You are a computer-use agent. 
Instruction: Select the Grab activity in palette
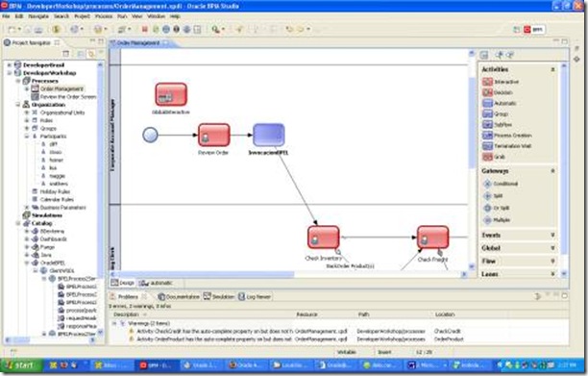click(x=494, y=157)
